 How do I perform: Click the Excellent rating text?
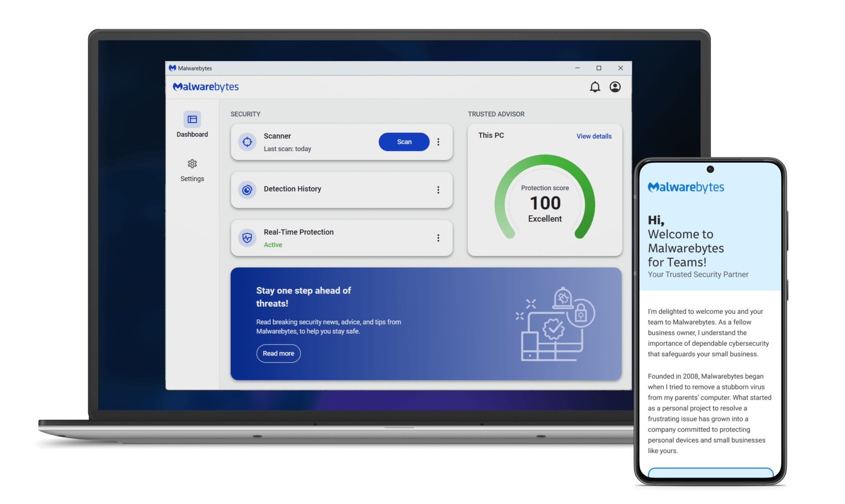coord(545,219)
